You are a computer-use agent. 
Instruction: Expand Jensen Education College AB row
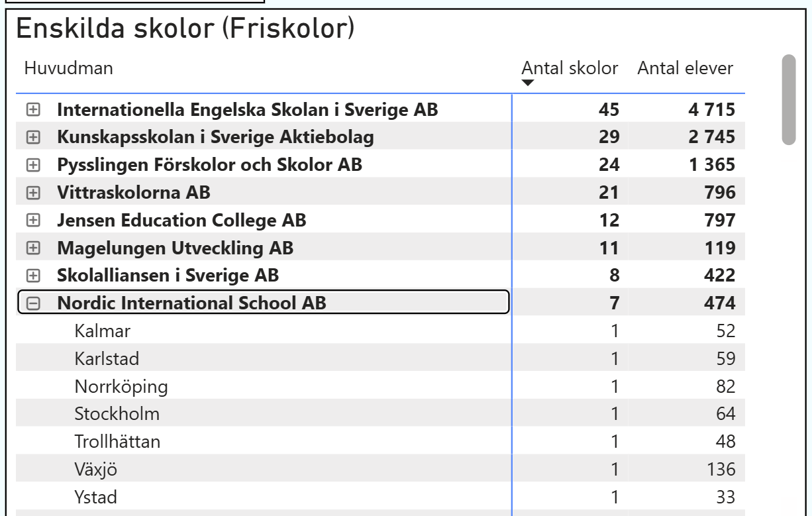(x=32, y=221)
